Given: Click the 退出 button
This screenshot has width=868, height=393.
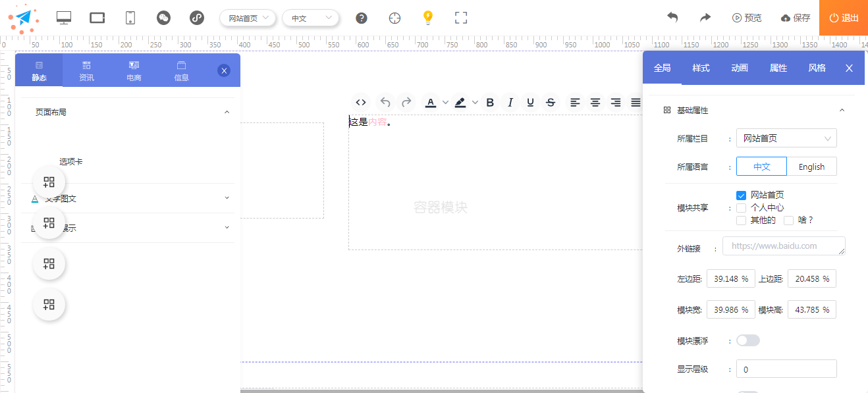Looking at the screenshot, I should click(x=844, y=18).
